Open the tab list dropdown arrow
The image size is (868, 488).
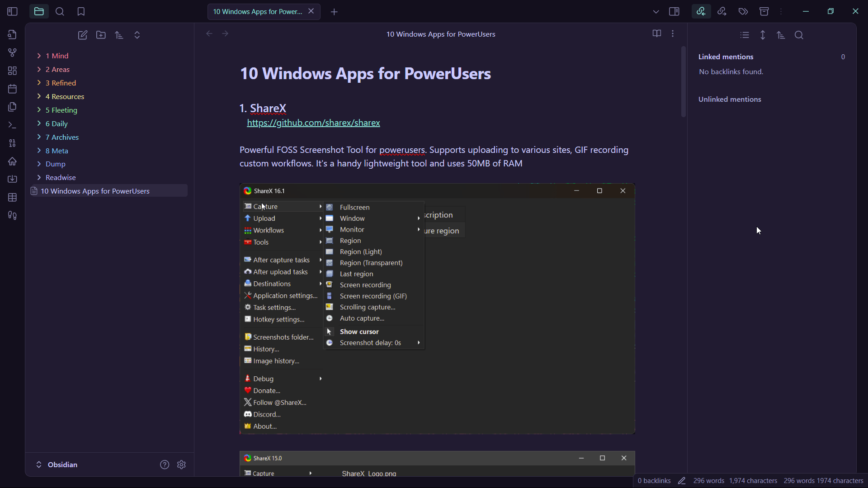click(656, 12)
